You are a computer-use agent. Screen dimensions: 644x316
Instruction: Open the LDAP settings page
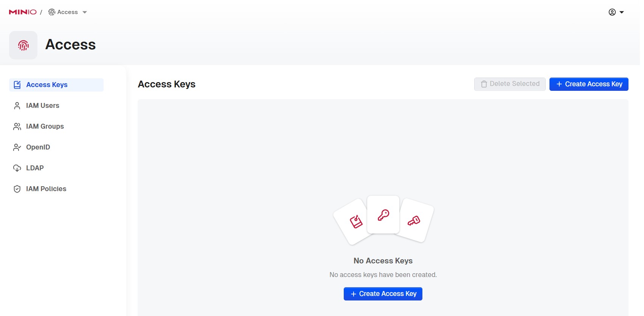pyautogui.click(x=35, y=168)
